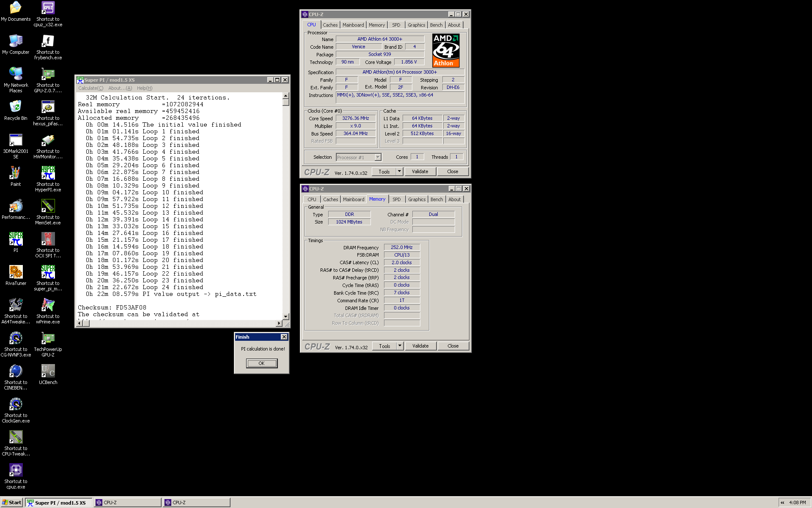Close the Finish dialog with X
This screenshot has width=812, height=508.
[x=284, y=337]
